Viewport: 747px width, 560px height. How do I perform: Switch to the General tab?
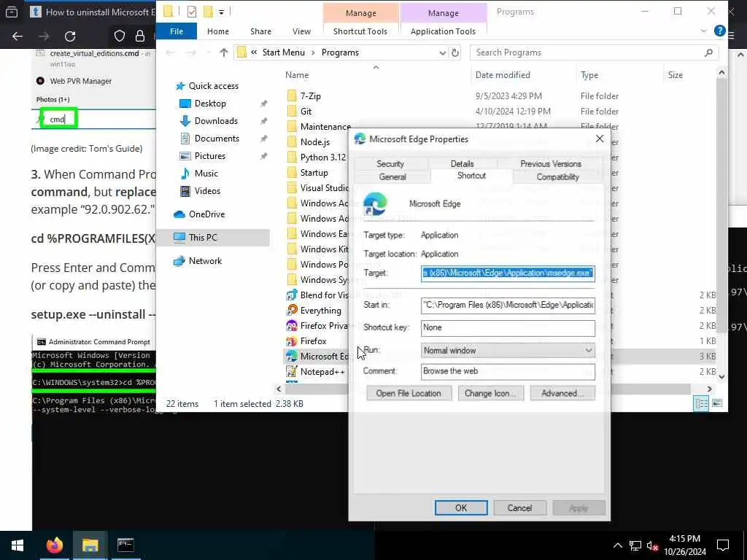[392, 176]
